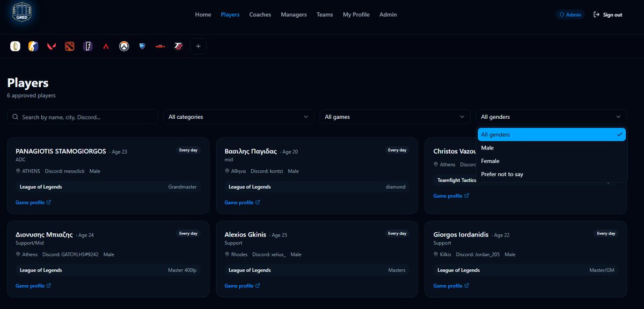Open the Teams page
The width and height of the screenshot is (644, 309).
pos(325,15)
